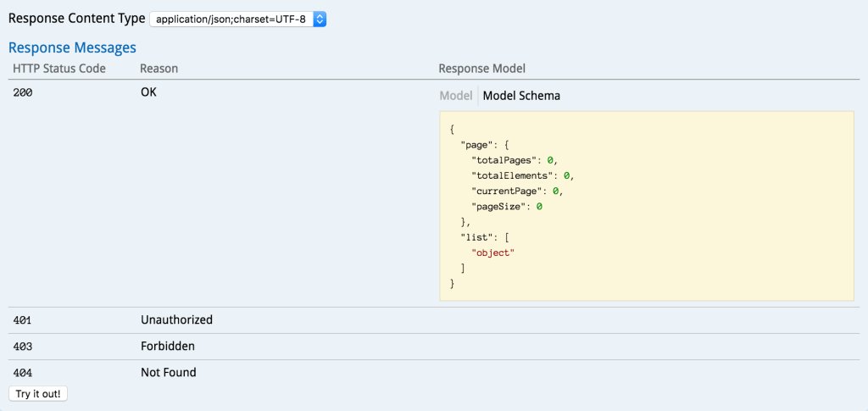Switch to the Model Schema tab

521,96
